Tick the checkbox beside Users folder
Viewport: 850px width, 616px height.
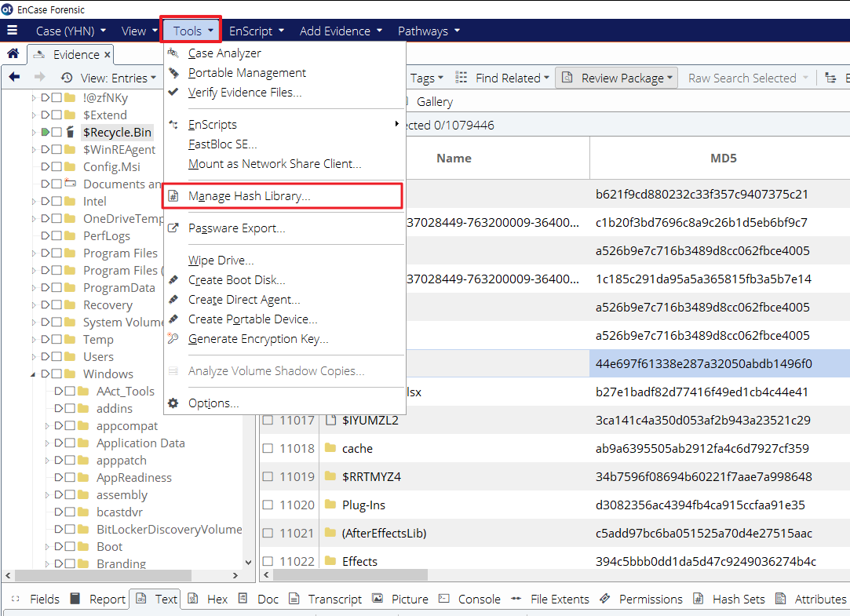click(57, 356)
